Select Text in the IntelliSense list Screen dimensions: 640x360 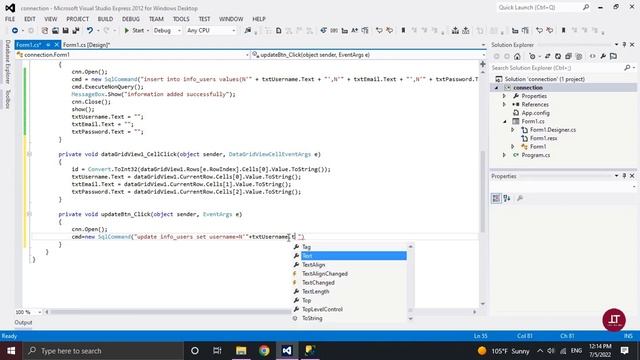pyautogui.click(x=353, y=256)
